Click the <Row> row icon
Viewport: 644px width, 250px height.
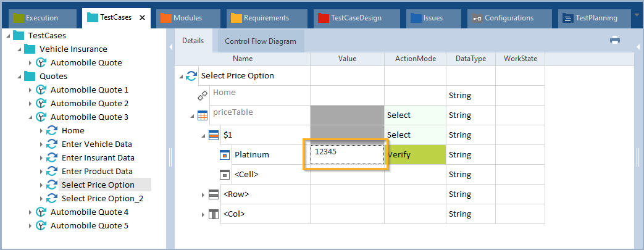pos(214,194)
